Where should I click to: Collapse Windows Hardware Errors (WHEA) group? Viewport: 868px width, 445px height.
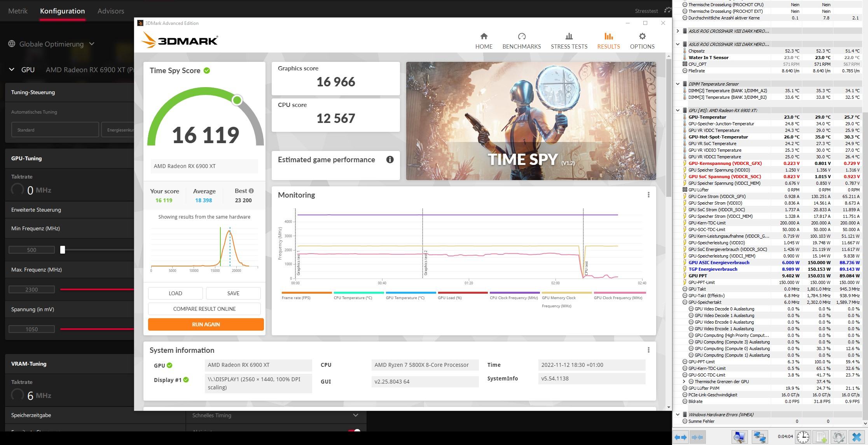[678, 415]
